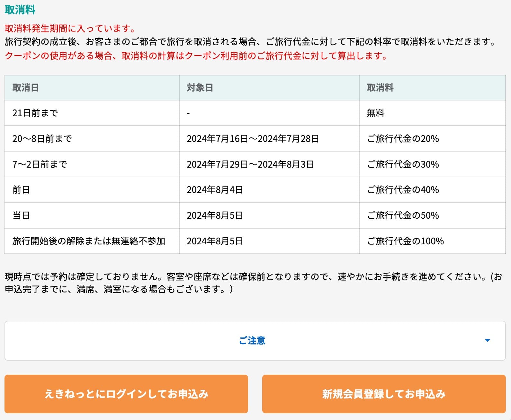This screenshot has width=511, height=420.
Task: Select the 20〜8日前まで cell
Action: point(92,139)
